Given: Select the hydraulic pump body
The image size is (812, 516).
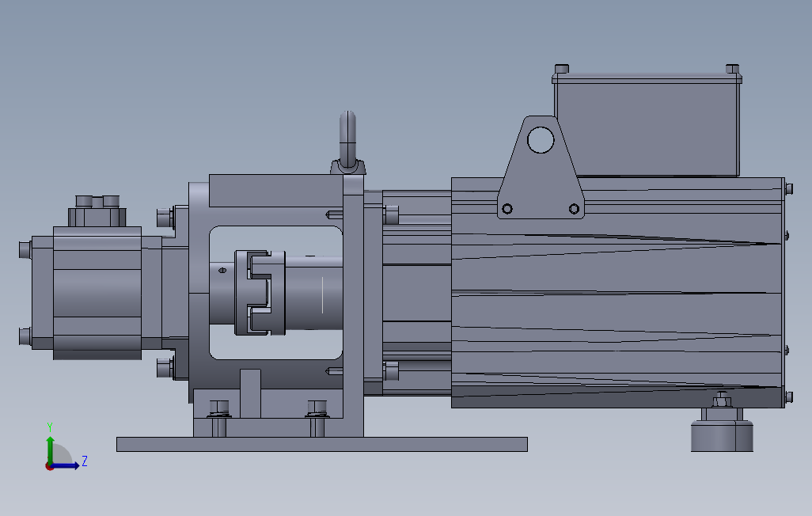Looking at the screenshot, I should tap(97, 294).
